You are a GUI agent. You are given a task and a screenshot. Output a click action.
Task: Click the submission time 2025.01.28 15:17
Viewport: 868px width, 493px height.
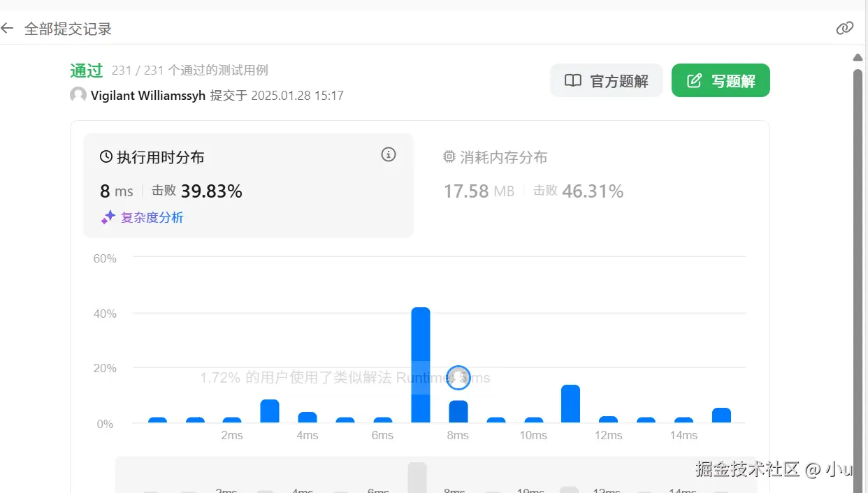pyautogui.click(x=297, y=96)
